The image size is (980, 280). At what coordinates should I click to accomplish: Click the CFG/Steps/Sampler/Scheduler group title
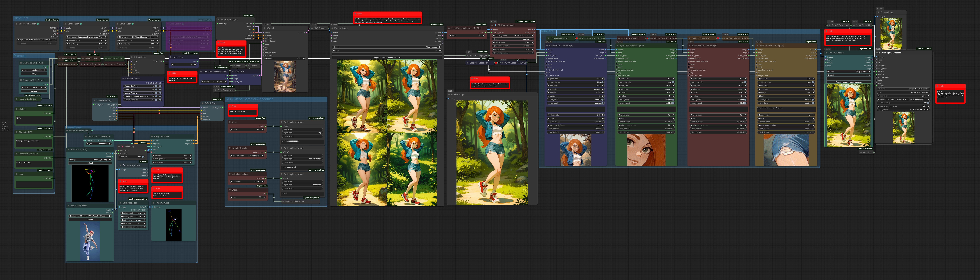249,99
